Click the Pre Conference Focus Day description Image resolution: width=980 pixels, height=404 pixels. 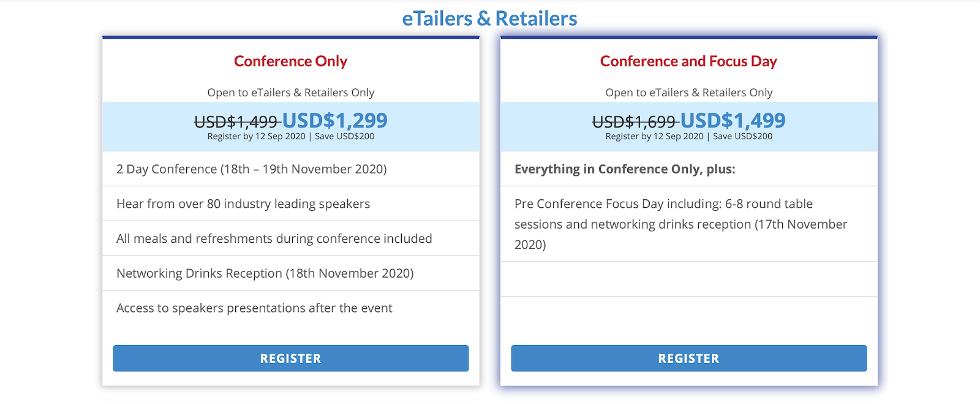tap(681, 224)
